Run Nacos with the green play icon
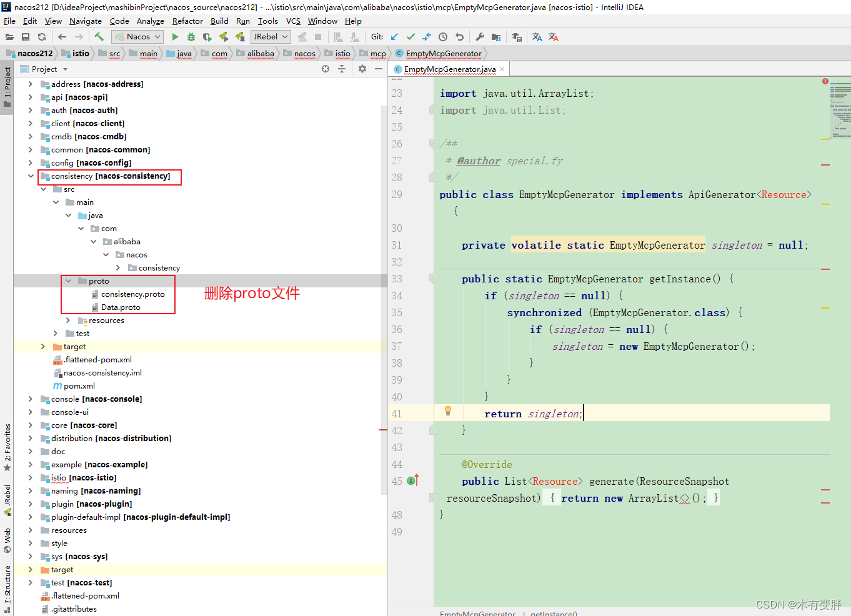This screenshot has width=851, height=616. tap(175, 37)
